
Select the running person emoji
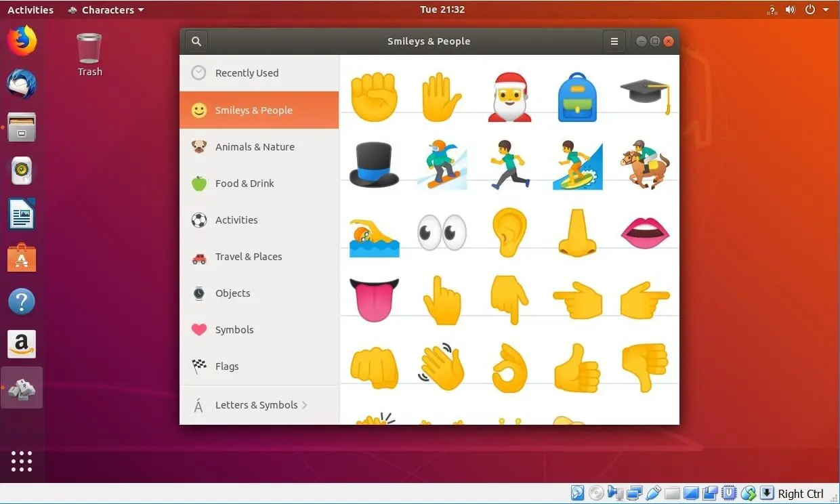point(509,165)
